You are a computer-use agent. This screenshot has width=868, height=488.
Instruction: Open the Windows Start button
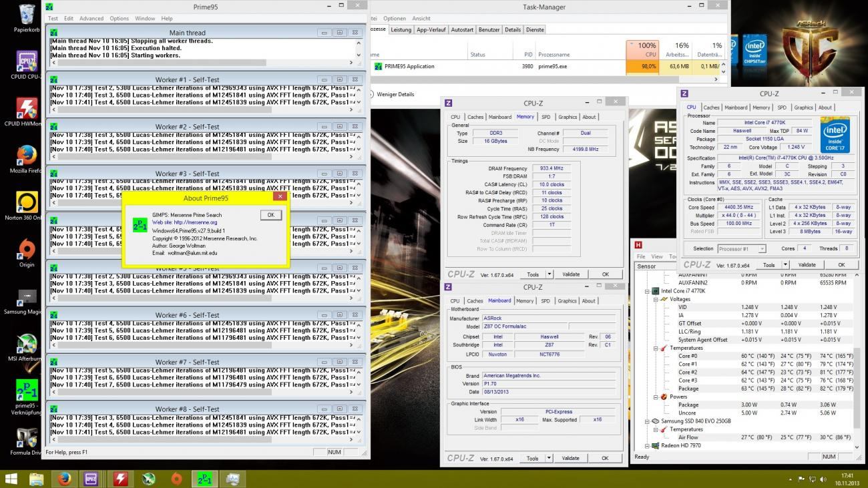coord(11,479)
